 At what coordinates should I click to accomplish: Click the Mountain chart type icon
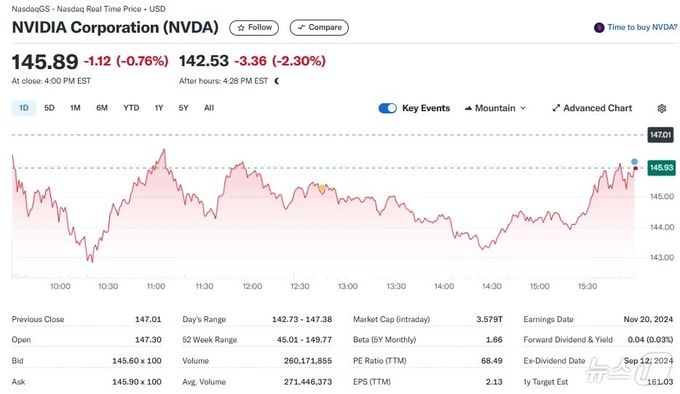[468, 108]
